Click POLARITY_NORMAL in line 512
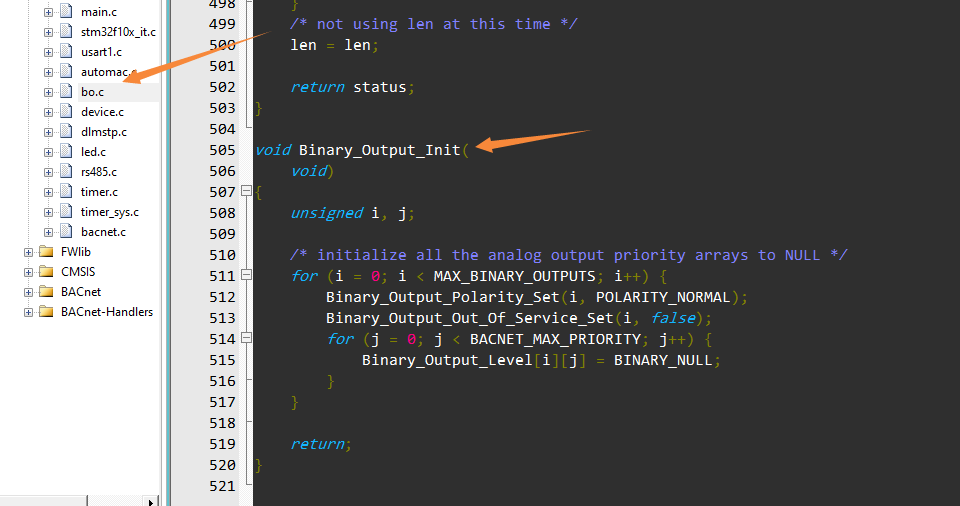The height and width of the screenshot is (506, 960). (x=663, y=297)
